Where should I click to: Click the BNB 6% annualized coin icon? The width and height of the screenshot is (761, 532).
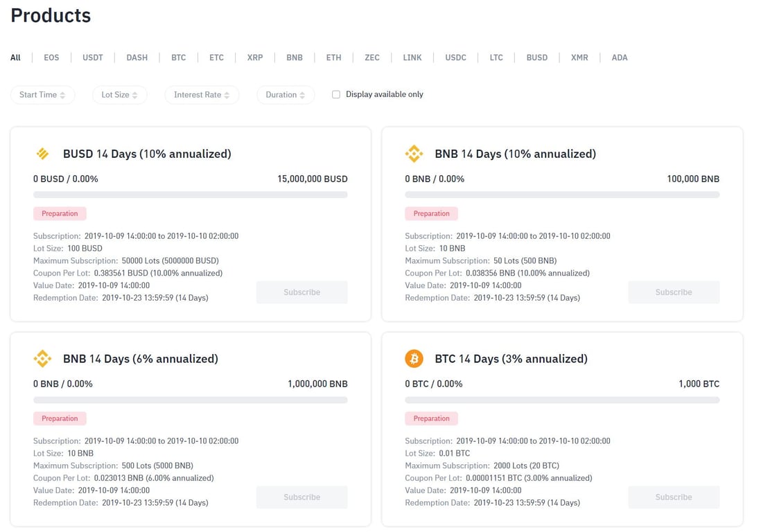click(42, 359)
